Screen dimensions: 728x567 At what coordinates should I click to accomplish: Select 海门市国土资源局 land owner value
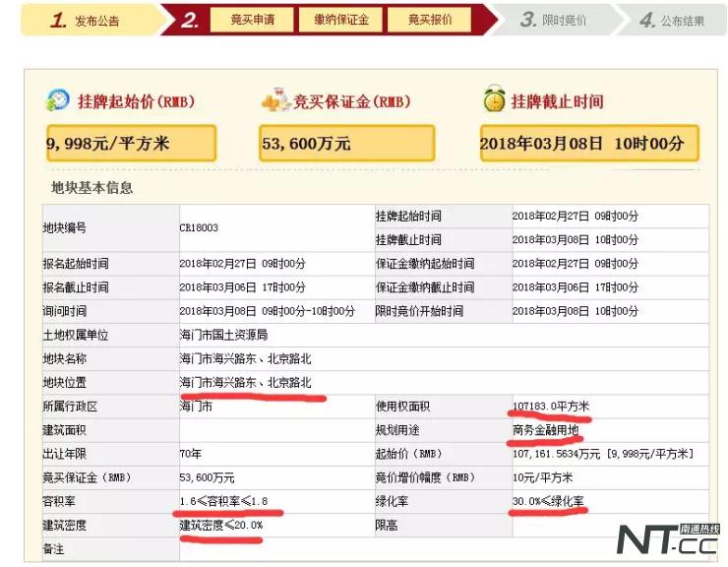(x=223, y=335)
